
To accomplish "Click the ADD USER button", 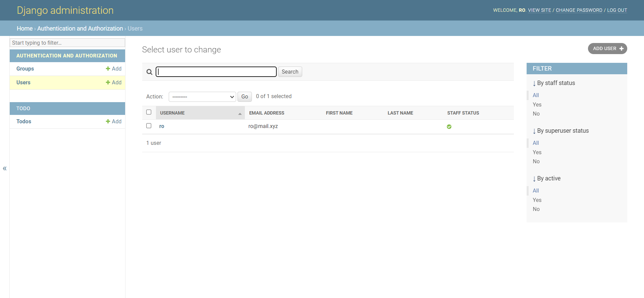I will click(607, 49).
